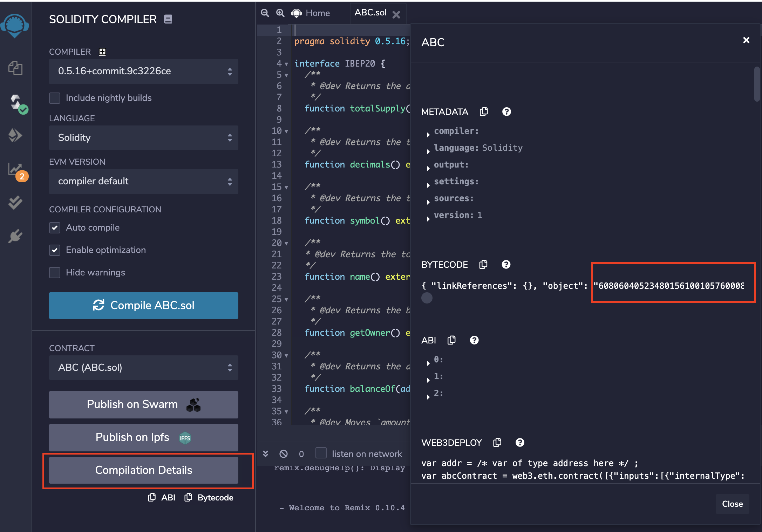Click the details panel vertical scrollbar
Screen dimensions: 762x532
point(757,84)
